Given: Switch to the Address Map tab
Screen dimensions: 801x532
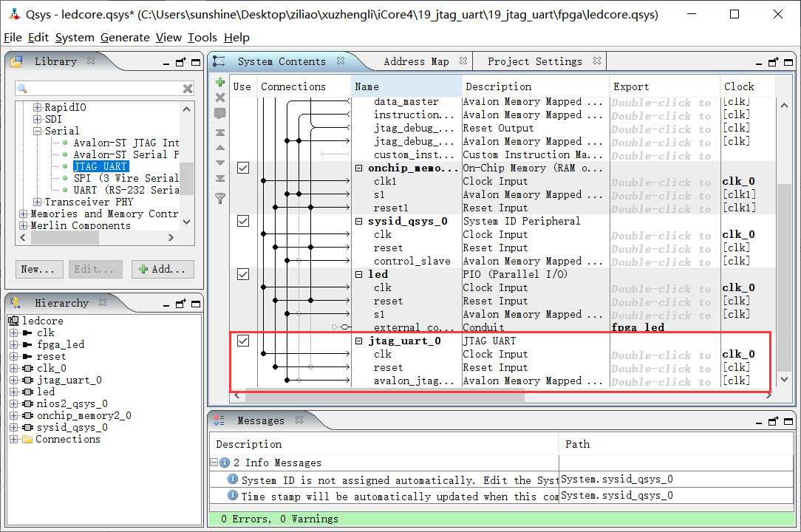Looking at the screenshot, I should point(416,61).
